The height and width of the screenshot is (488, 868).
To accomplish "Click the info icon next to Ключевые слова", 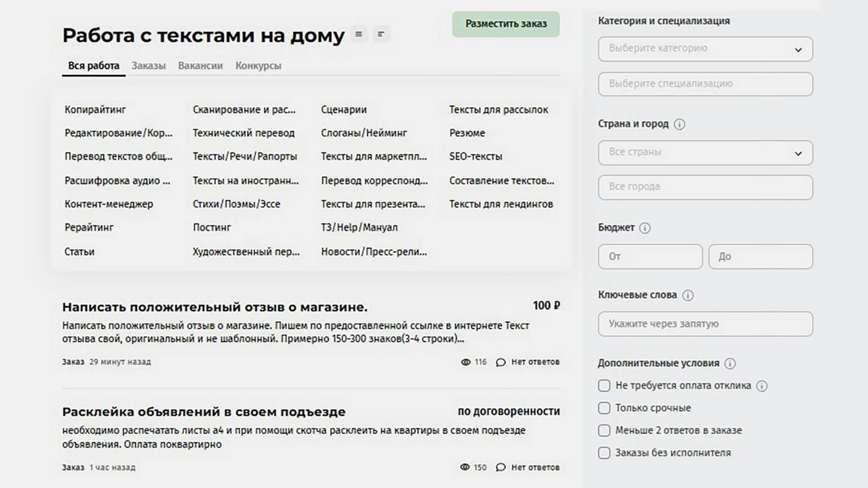I will pyautogui.click(x=688, y=295).
